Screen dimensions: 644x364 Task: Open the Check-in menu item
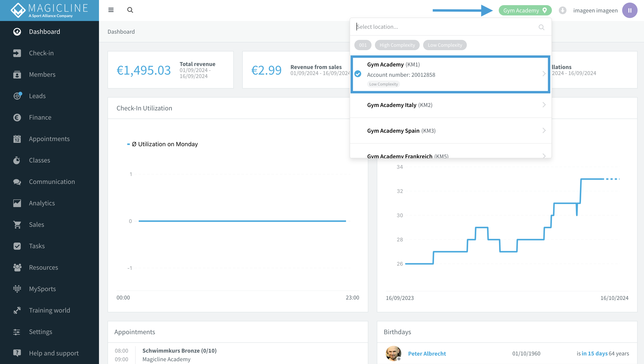(x=49, y=53)
